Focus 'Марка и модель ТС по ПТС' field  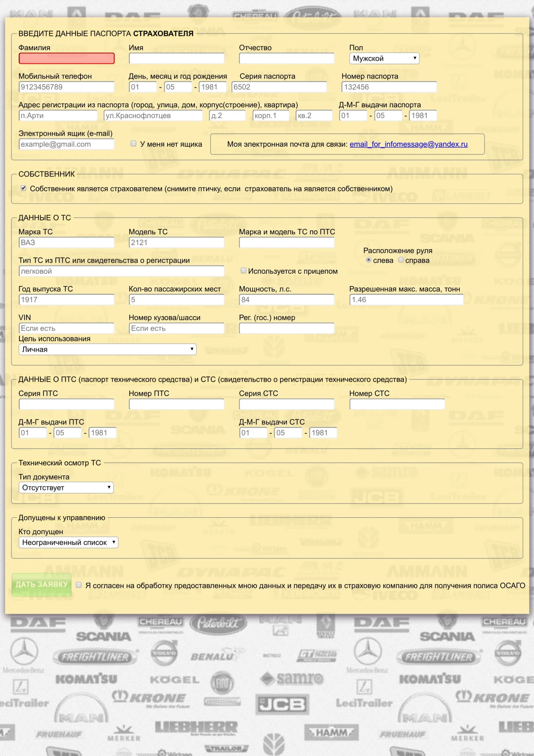pos(287,243)
